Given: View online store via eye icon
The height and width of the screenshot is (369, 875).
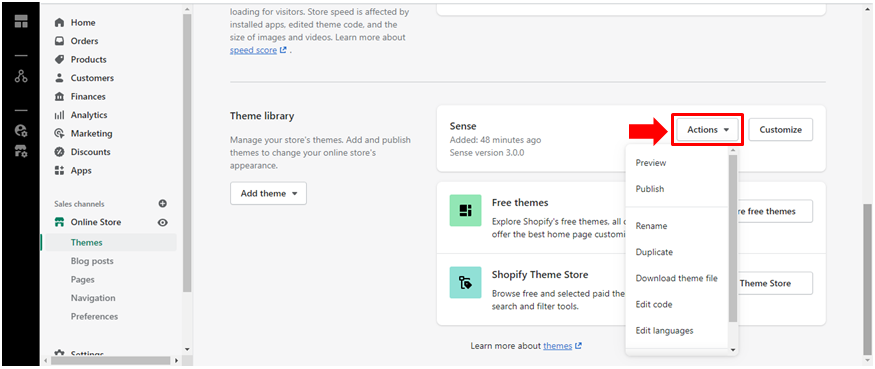Looking at the screenshot, I should [x=162, y=222].
